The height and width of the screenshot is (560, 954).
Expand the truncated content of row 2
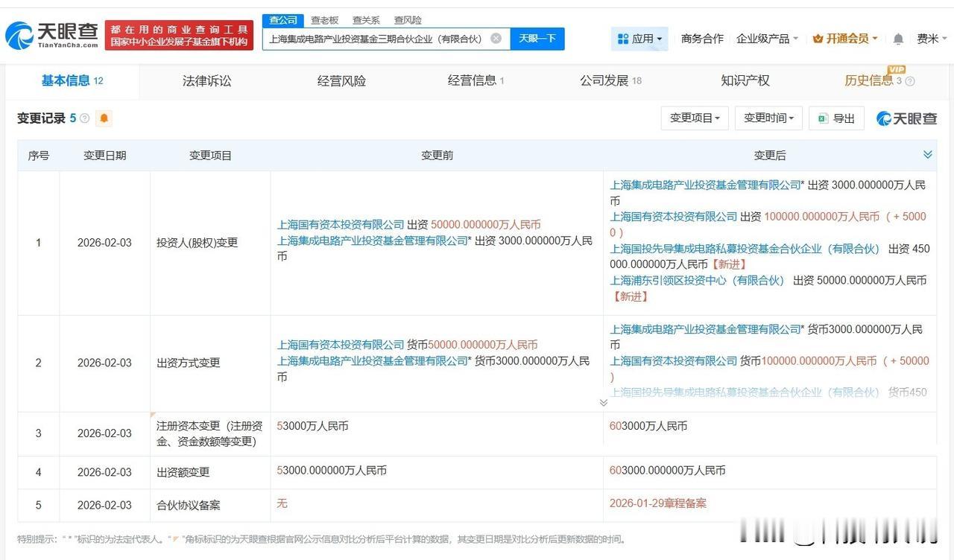point(604,402)
